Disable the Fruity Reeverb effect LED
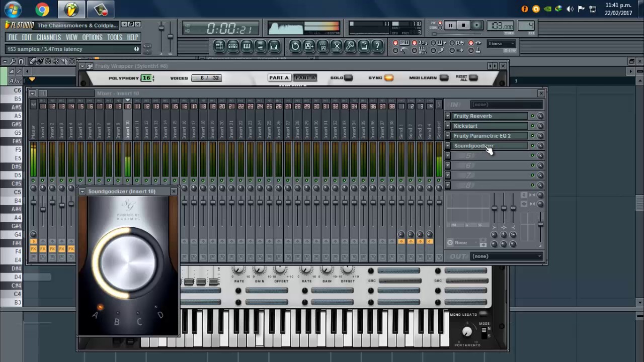Image resolution: width=644 pixels, height=362 pixels. coord(532,116)
